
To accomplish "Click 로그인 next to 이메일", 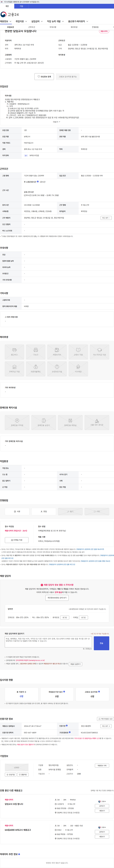I will [84, 618].
